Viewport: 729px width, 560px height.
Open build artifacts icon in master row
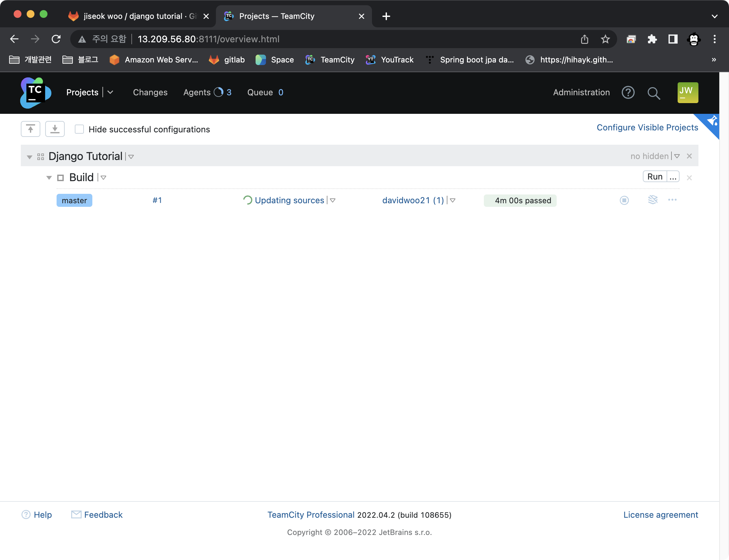653,200
